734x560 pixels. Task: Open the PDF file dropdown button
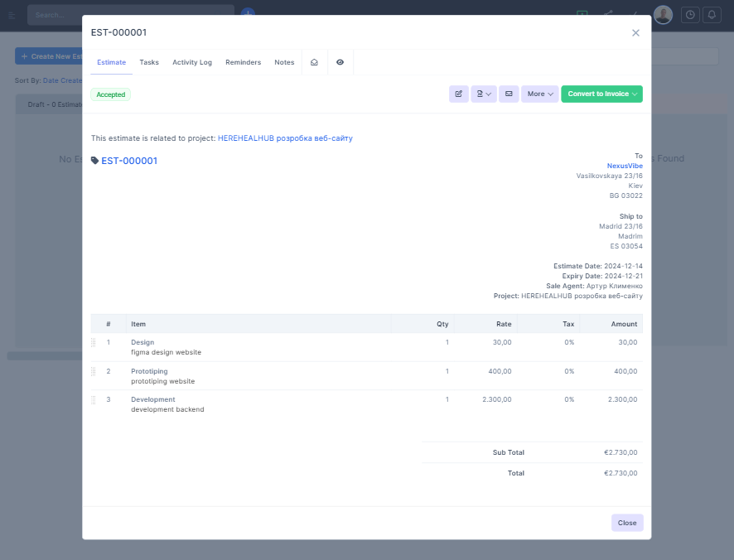tap(484, 94)
